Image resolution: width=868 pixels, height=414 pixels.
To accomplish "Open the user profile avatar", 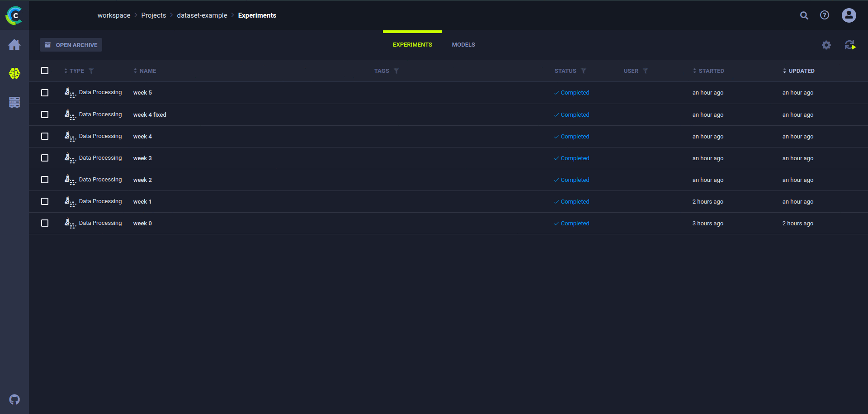I will tap(849, 15).
